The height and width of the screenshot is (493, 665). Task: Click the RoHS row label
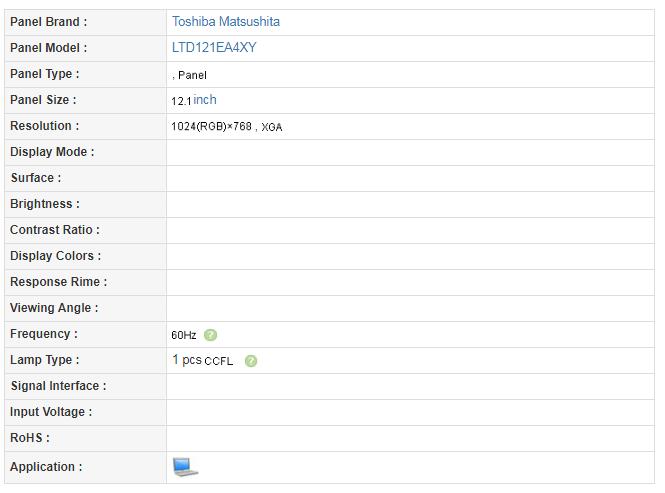coord(30,438)
